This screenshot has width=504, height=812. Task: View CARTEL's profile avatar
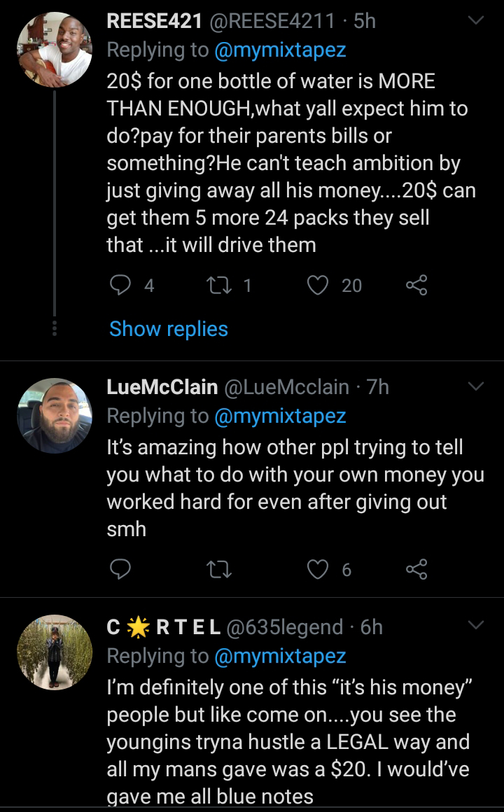(x=54, y=652)
